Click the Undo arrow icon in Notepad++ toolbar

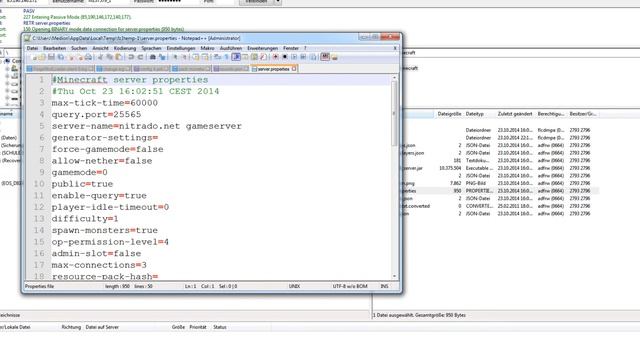point(131,57)
